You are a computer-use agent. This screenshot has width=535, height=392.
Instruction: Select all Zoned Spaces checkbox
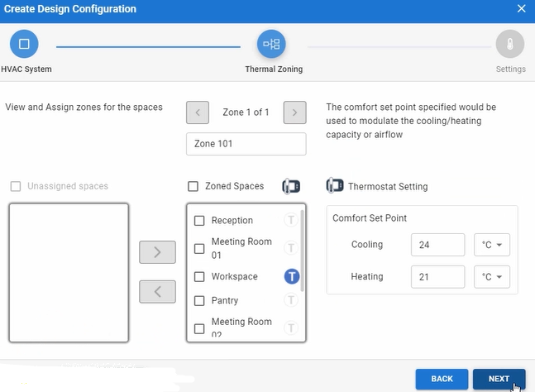coord(193,187)
